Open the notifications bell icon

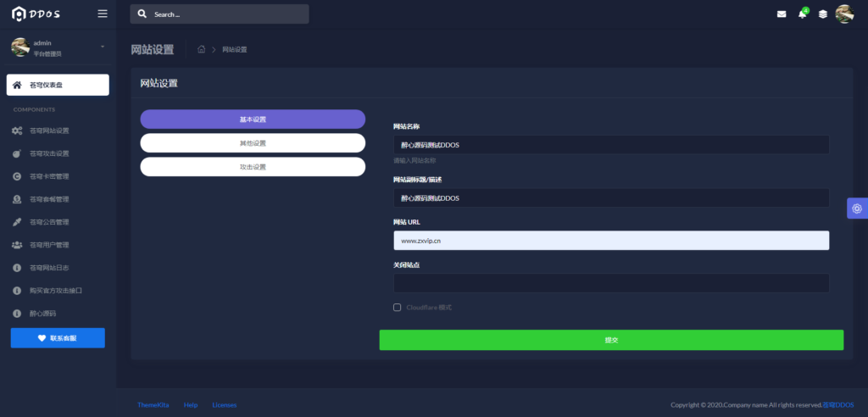point(802,14)
